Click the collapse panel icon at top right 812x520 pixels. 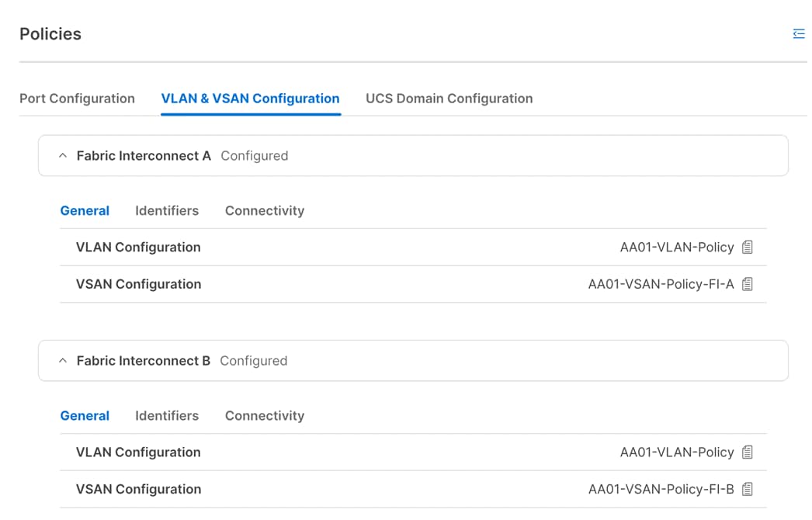(799, 33)
